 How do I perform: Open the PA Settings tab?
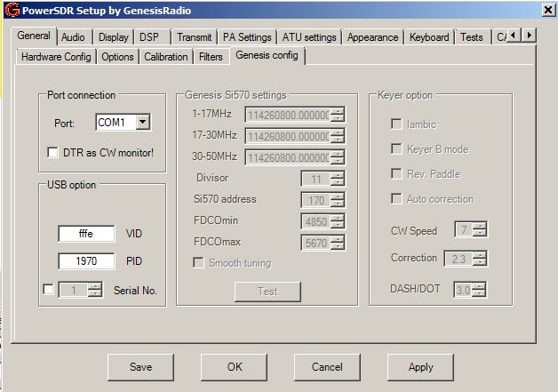click(x=247, y=37)
